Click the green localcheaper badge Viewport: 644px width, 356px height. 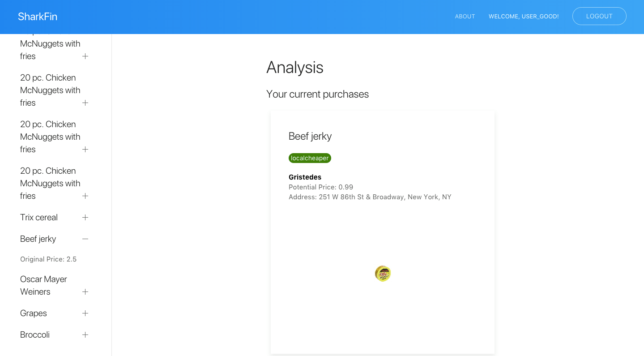(x=310, y=158)
